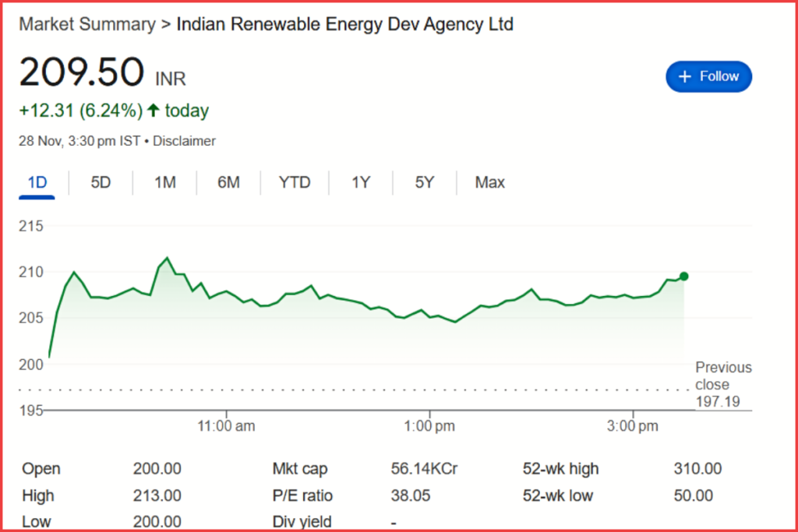Click the green current-price dot on chart
The height and width of the screenshot is (532, 798).
coord(684,277)
